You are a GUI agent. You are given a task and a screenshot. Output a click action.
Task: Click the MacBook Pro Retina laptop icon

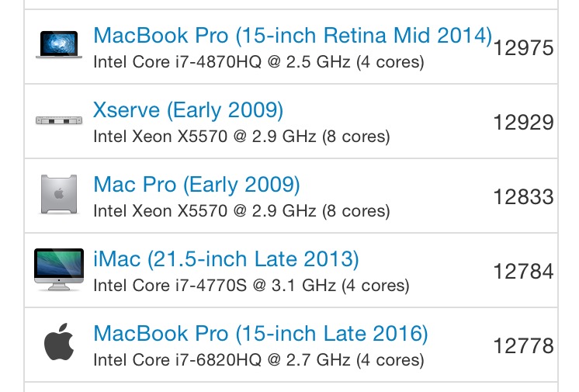(x=59, y=45)
